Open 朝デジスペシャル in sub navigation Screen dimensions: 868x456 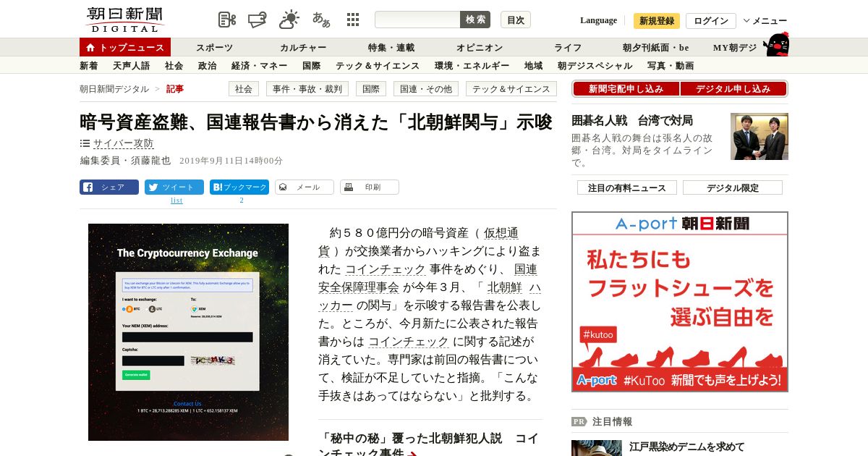tap(595, 65)
